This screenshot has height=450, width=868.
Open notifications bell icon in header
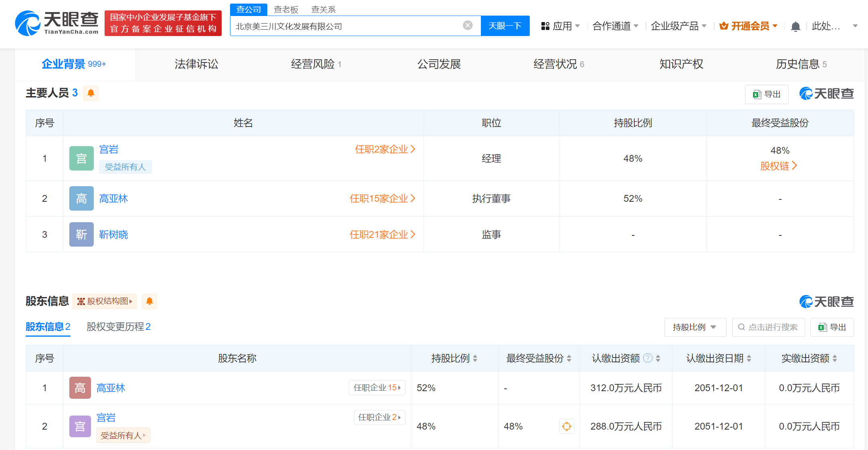(795, 26)
